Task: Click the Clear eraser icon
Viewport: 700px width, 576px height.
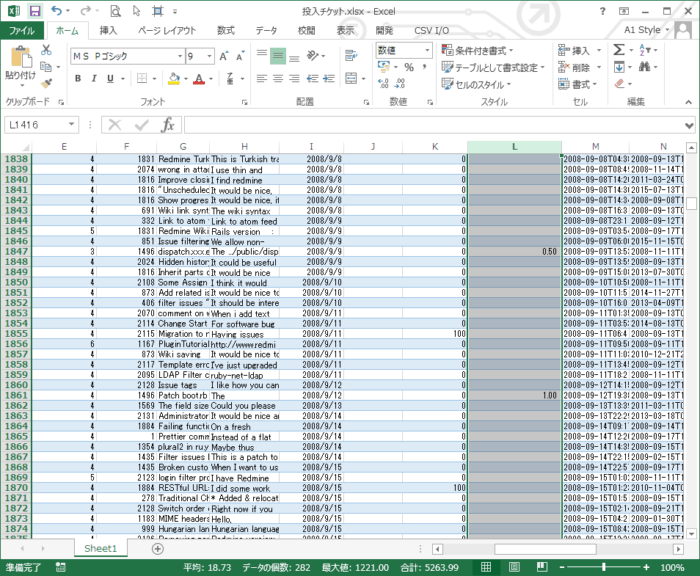Action: tap(619, 83)
